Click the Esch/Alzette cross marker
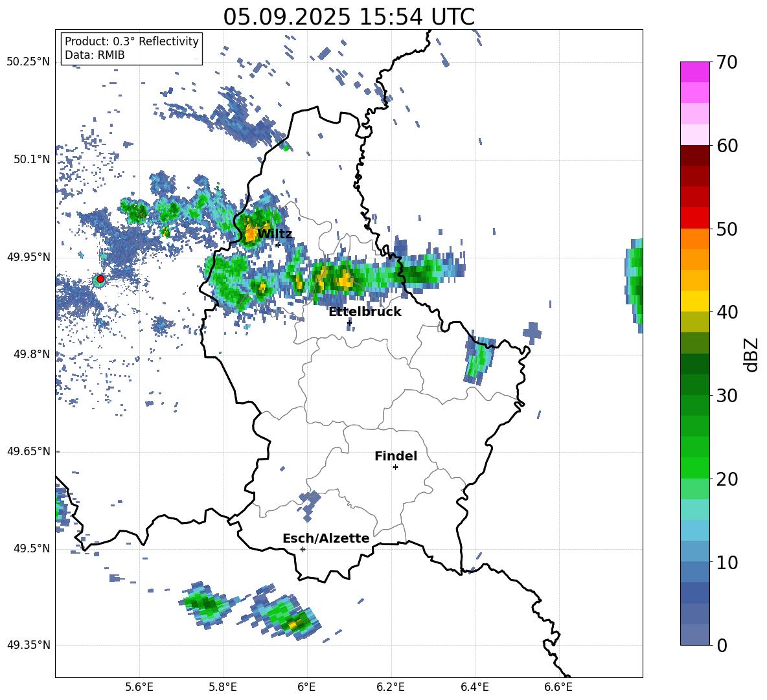This screenshot has height=700, width=767. 303,549
